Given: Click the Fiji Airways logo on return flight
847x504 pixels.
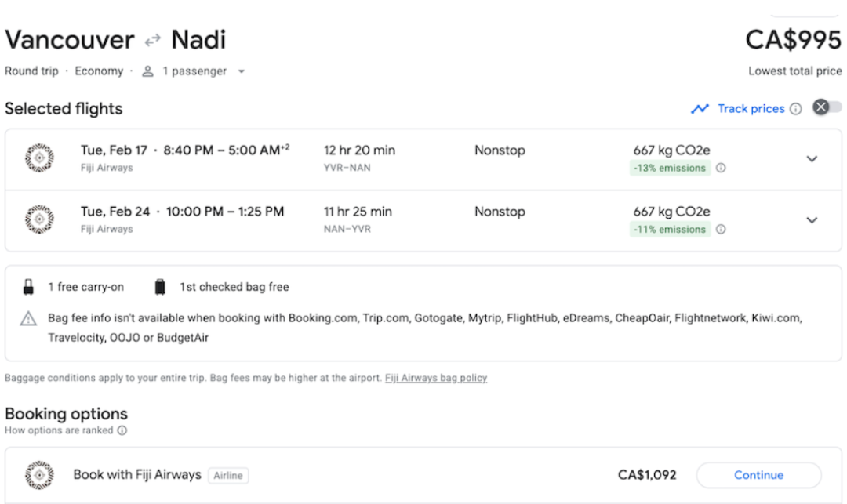Looking at the screenshot, I should pos(39,219).
